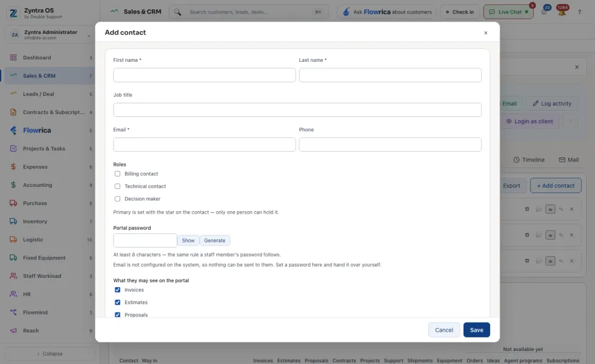Uncheck the Estimates portal checkbox
This screenshot has width=595, height=364.
[117, 302]
